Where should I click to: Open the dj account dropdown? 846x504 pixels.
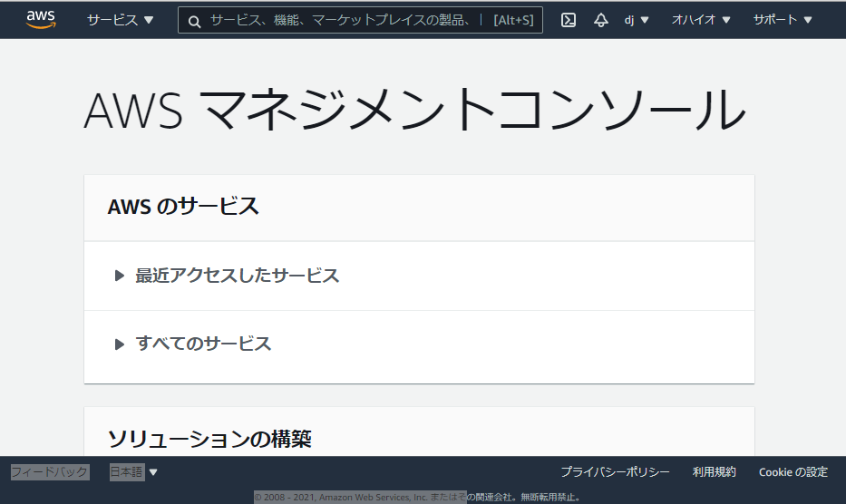(x=637, y=20)
